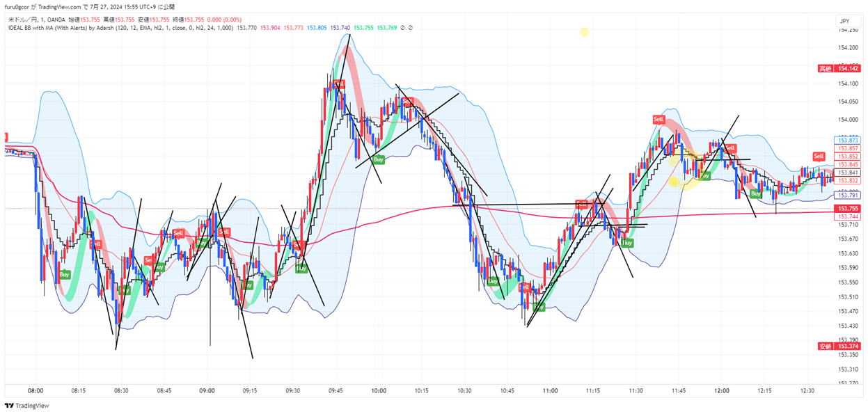Click the 高値 154.142 high price label
This screenshot has height=414, width=868.
click(839, 69)
